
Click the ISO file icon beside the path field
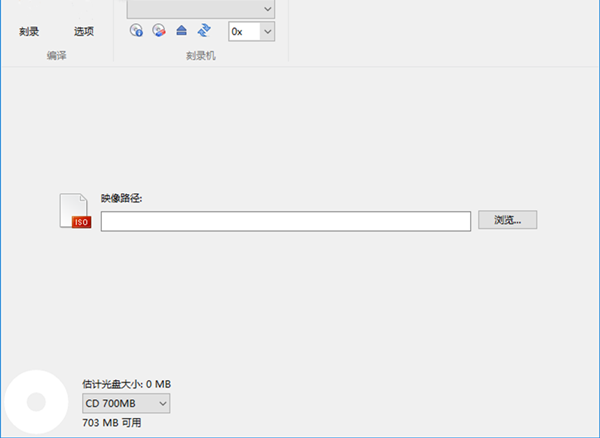pyautogui.click(x=75, y=211)
